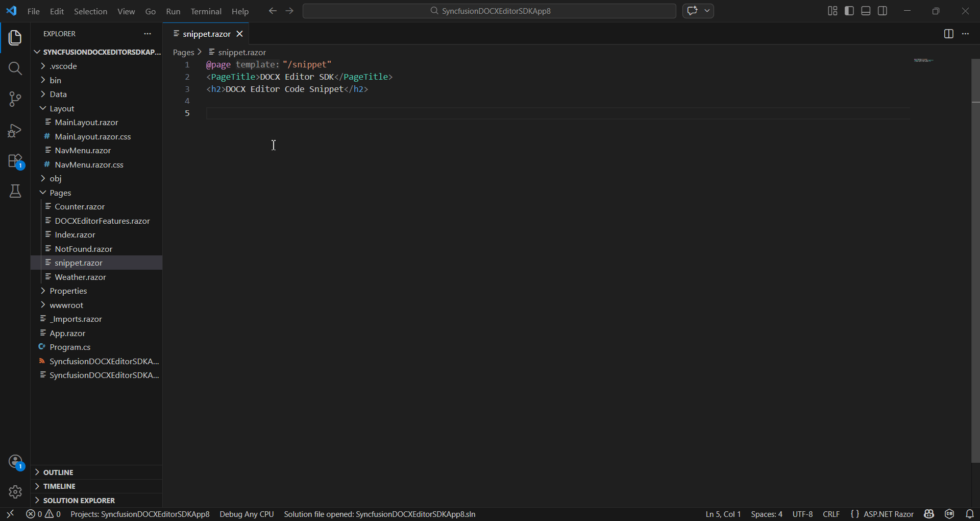Open the Testing beaker view
Viewport: 980px width, 521px height.
click(15, 191)
